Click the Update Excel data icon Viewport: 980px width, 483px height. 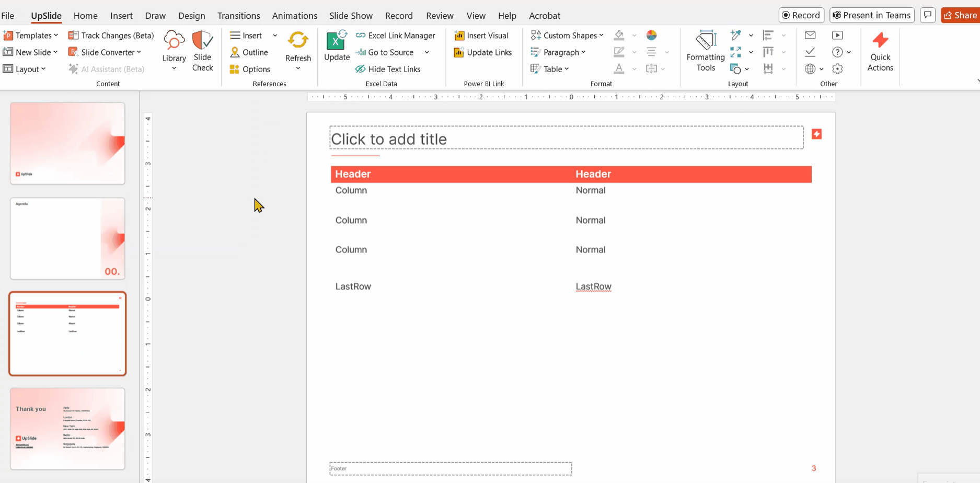tap(337, 46)
